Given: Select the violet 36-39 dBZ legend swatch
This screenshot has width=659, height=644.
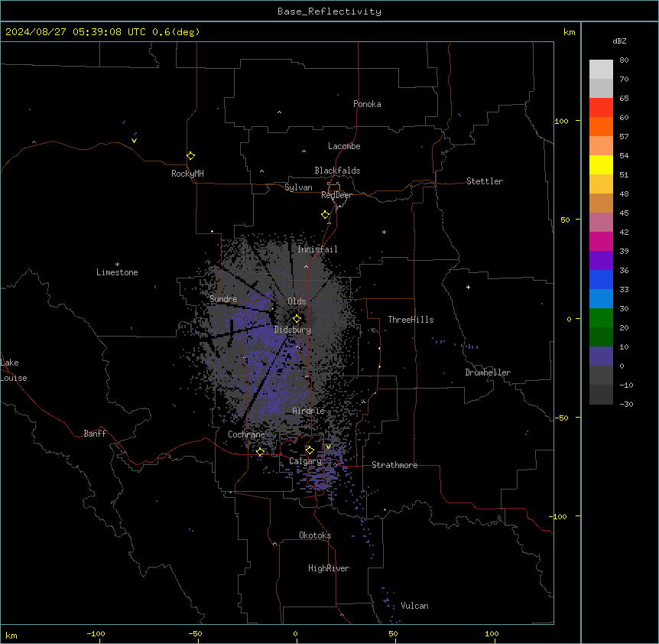Looking at the screenshot, I should click(x=601, y=261).
